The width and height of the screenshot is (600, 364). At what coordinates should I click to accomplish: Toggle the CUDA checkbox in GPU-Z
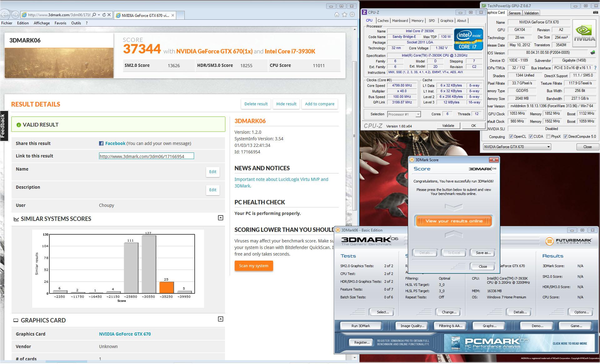531,137
